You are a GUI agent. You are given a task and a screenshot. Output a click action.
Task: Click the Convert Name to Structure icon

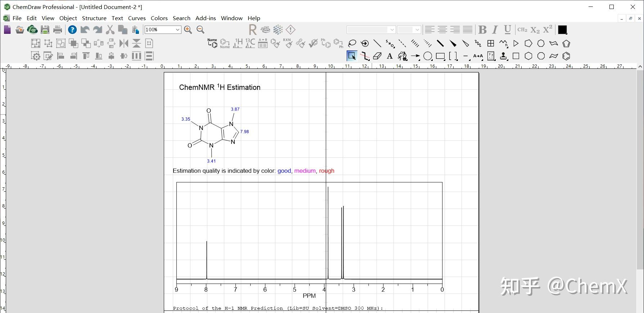point(212,44)
